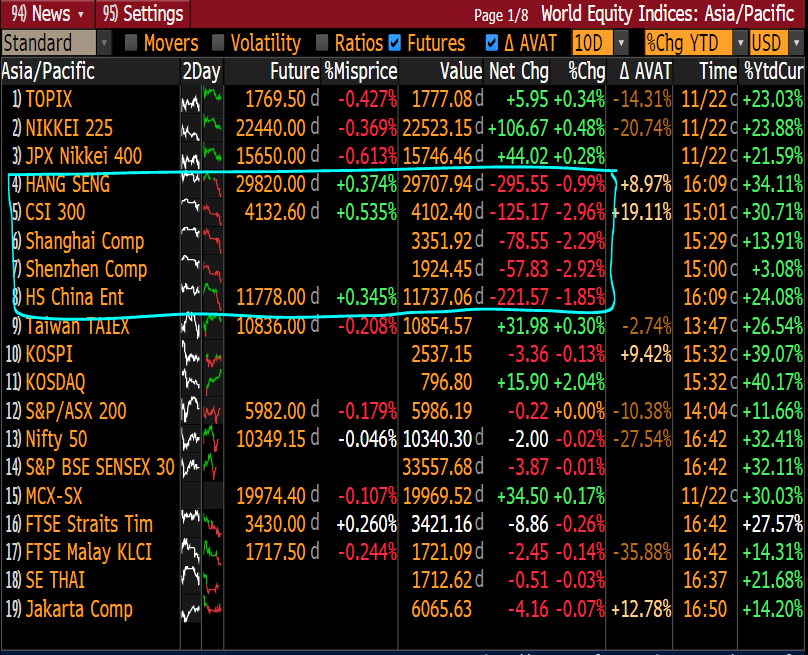This screenshot has height=655, width=808.
Task: Open the 94) News menu
Action: click(47, 14)
